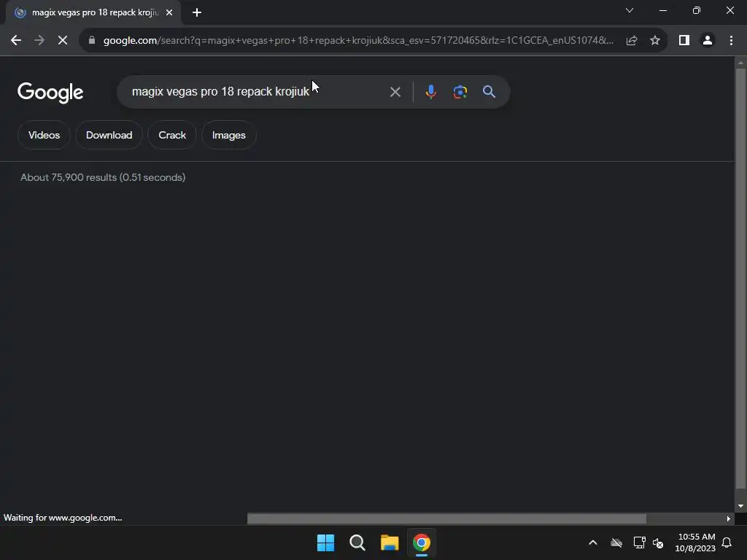The height and width of the screenshot is (560, 747).
Task: Restore down the Chrome window
Action: tap(697, 10)
